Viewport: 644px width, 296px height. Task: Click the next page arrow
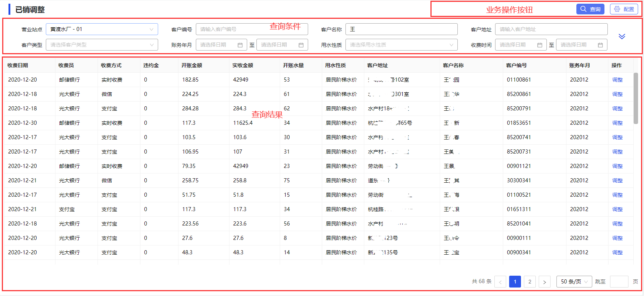(545, 282)
